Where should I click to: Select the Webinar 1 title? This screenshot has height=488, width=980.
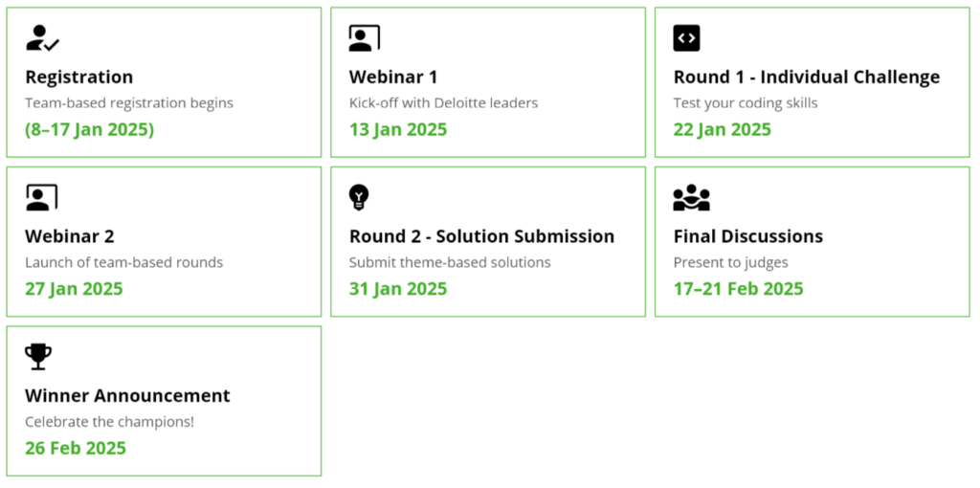(393, 78)
